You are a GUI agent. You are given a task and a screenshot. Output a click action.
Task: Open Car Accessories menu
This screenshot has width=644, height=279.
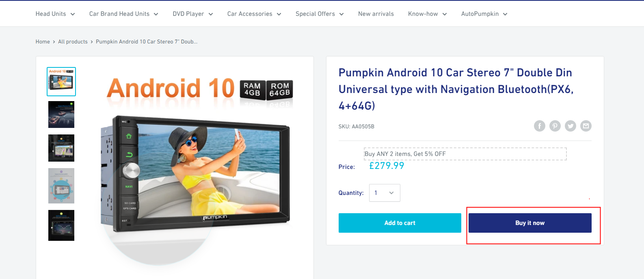click(x=254, y=14)
